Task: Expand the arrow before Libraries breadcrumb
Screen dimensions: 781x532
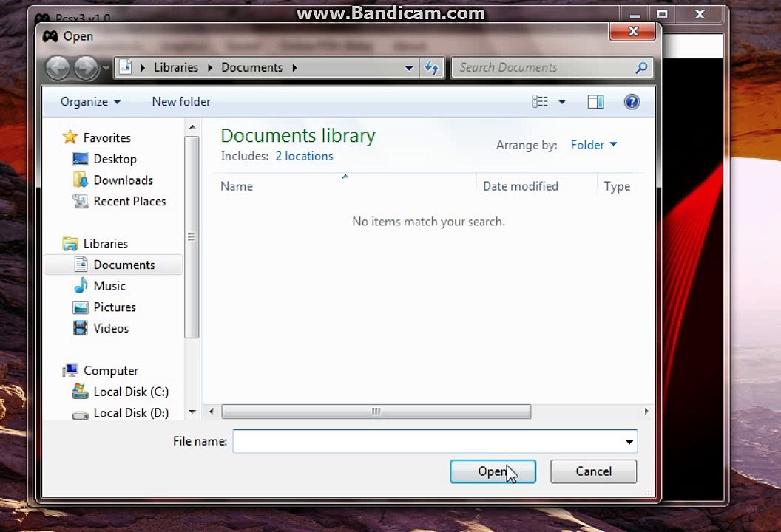Action: pyautogui.click(x=143, y=68)
